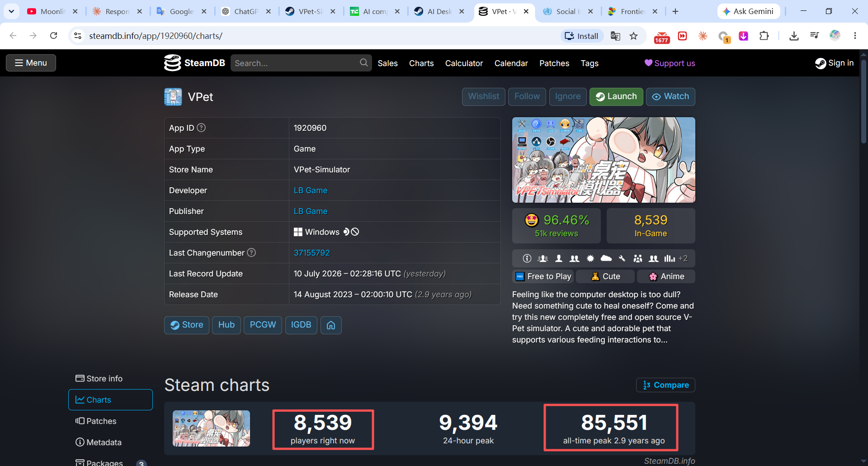Click the Compare button
Screen dimensions: 868x466
(x=665, y=385)
